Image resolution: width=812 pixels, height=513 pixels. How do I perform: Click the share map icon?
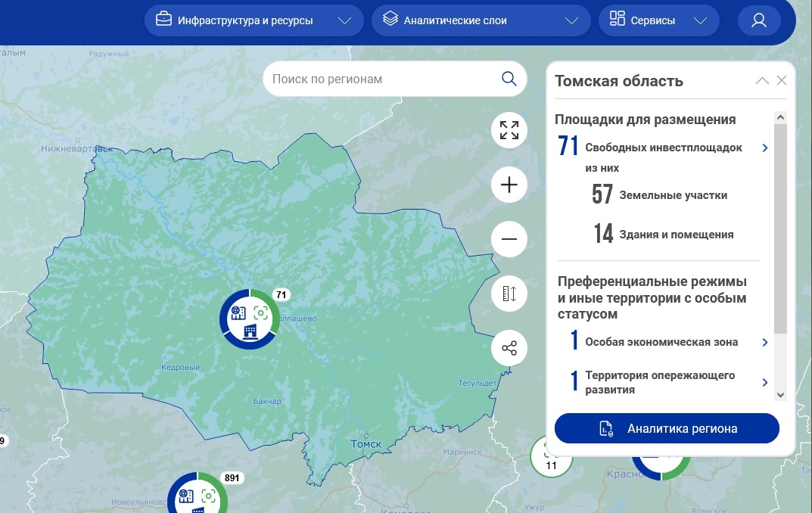(x=509, y=349)
